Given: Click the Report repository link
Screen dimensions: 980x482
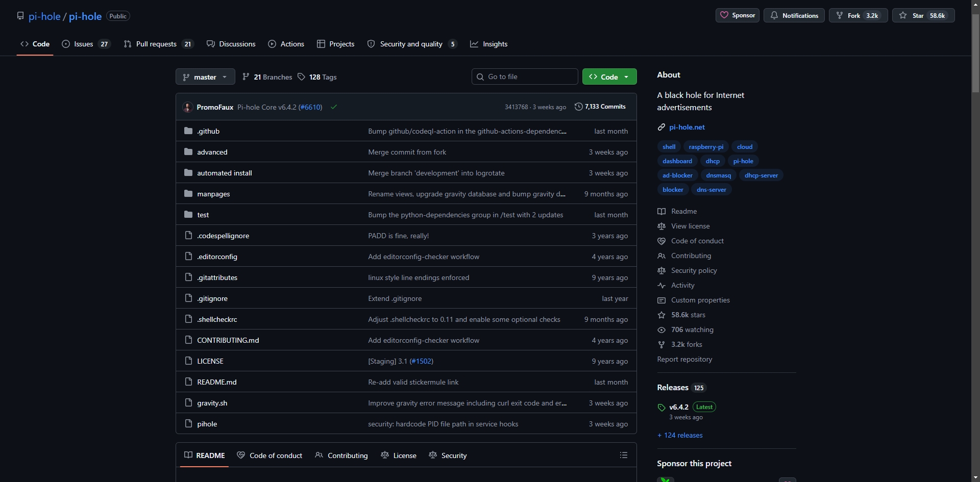Looking at the screenshot, I should [x=684, y=359].
